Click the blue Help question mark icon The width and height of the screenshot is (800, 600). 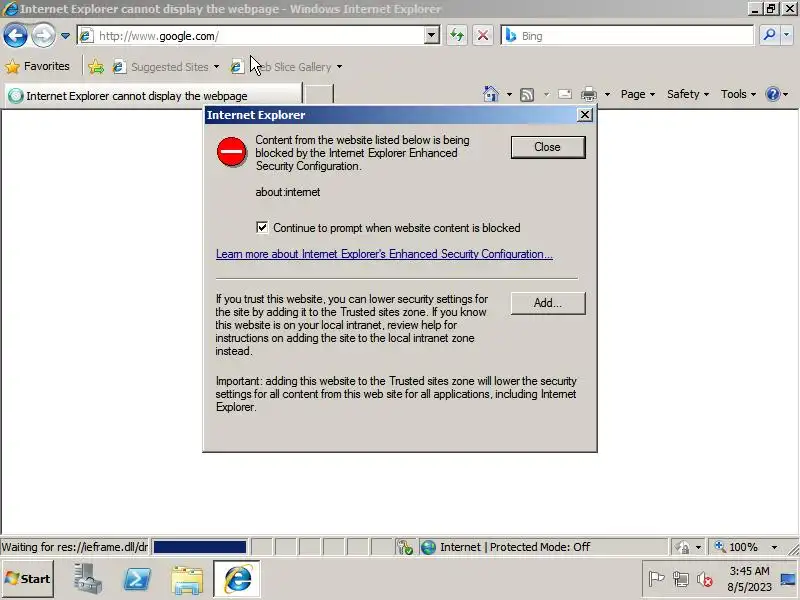(x=772, y=94)
